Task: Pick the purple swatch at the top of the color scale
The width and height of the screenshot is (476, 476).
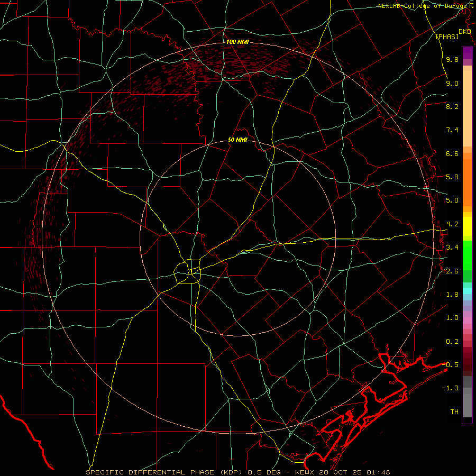Action: point(467,53)
